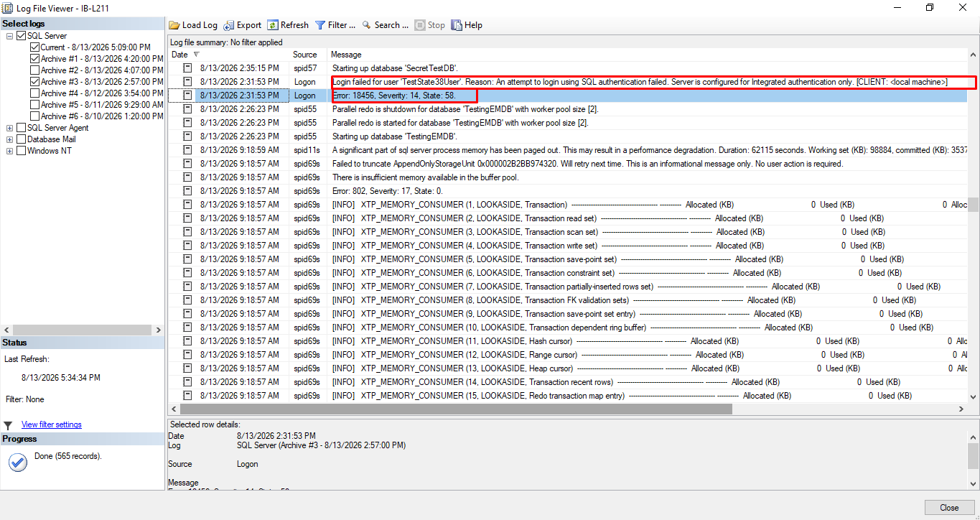The image size is (980, 520).
Task: Click the Filter ... toolbar label
Action: point(342,25)
